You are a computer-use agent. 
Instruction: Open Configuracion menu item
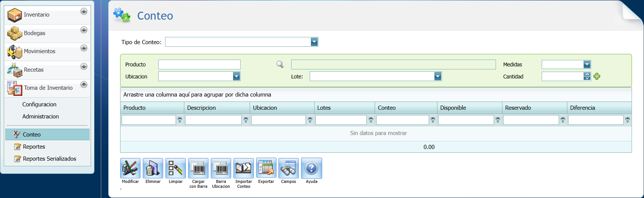pyautogui.click(x=39, y=104)
